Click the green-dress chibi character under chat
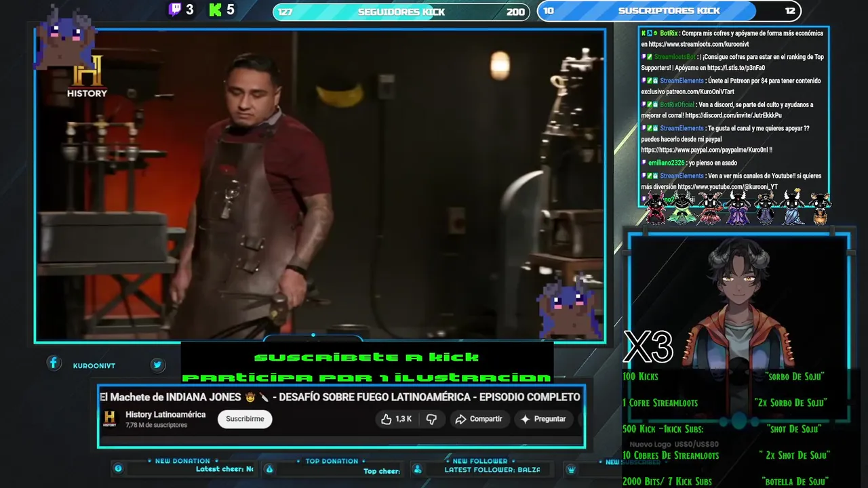 pos(682,207)
